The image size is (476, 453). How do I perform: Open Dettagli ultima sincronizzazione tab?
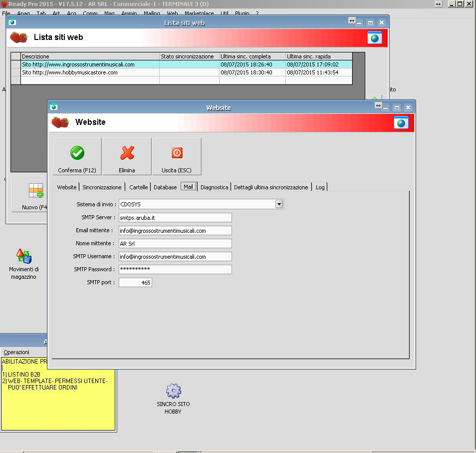[x=271, y=187]
